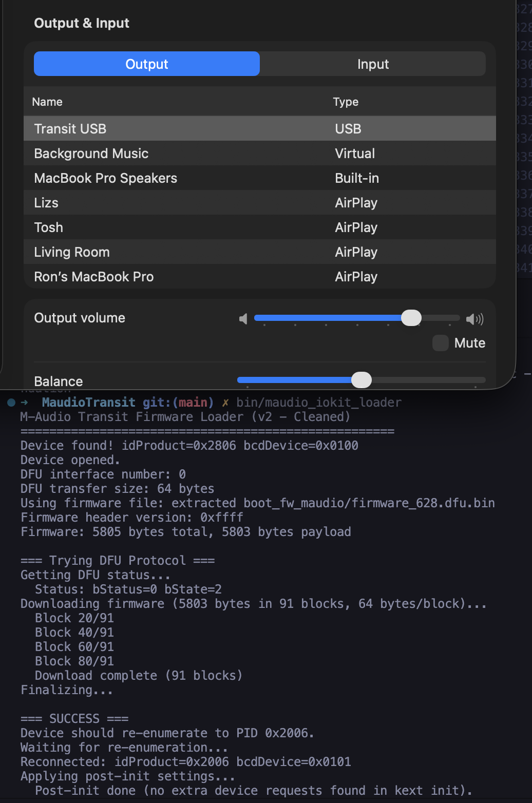Enable the Mute checkbox
This screenshot has height=803, width=532.
coord(440,343)
